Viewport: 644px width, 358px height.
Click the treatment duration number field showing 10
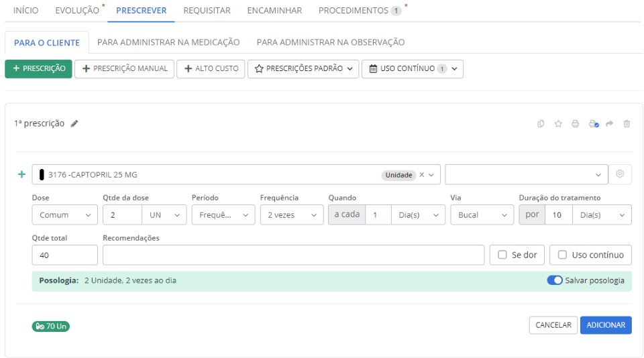click(x=559, y=215)
